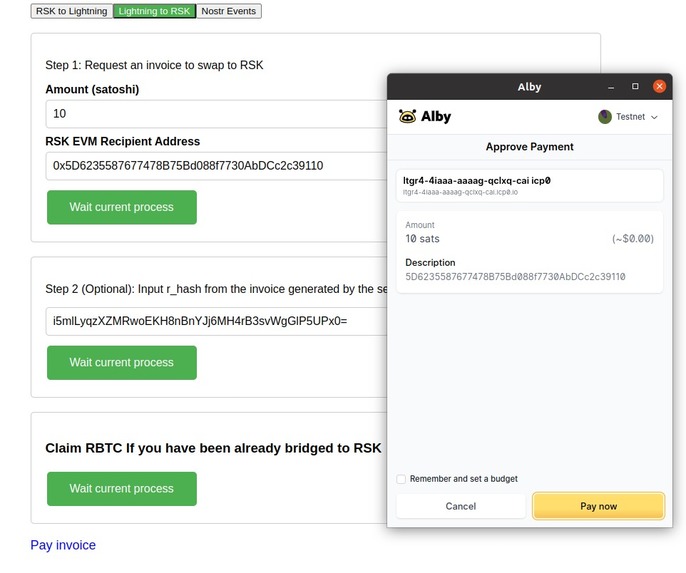Open the Pay invoice link

pos(63,545)
